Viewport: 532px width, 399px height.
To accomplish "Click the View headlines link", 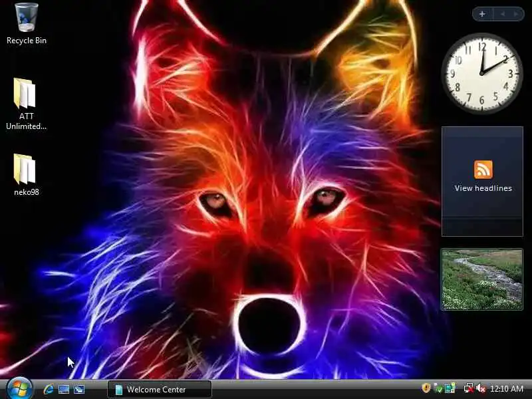I will pyautogui.click(x=483, y=188).
